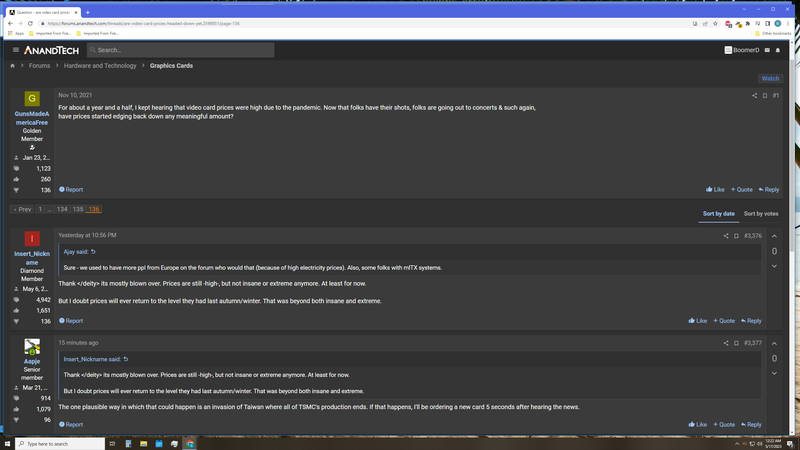Upvote Aapje's post #3,377
The height and width of the screenshot is (450, 800).
(x=774, y=343)
